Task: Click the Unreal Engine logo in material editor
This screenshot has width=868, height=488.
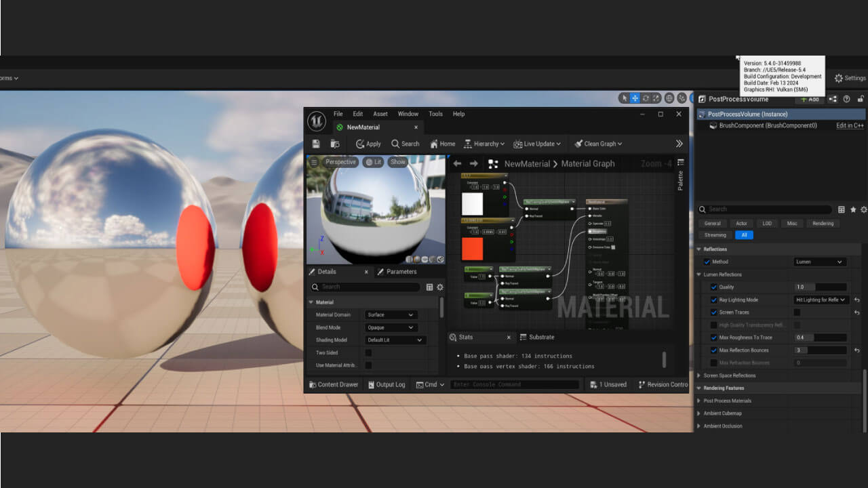Action: (317, 121)
